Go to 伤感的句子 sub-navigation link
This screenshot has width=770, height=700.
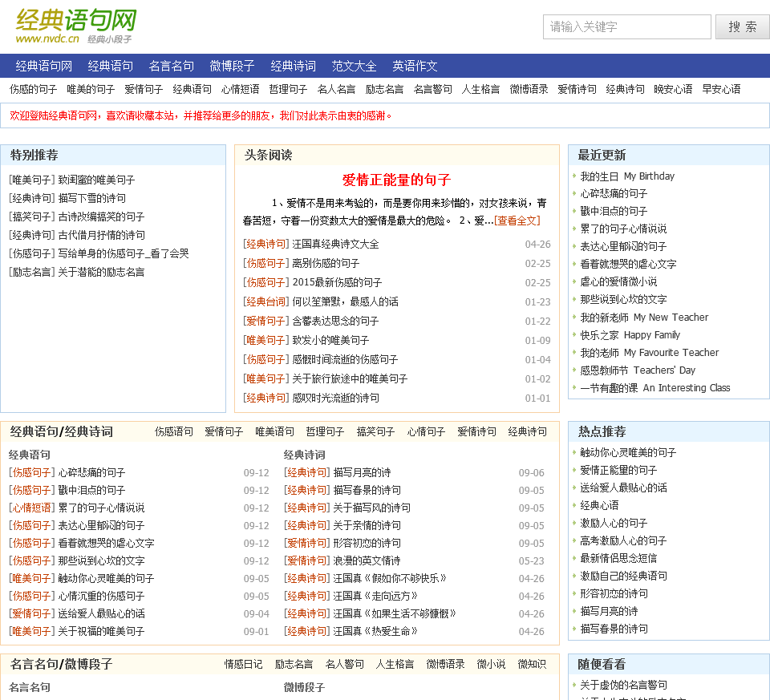[x=34, y=89]
